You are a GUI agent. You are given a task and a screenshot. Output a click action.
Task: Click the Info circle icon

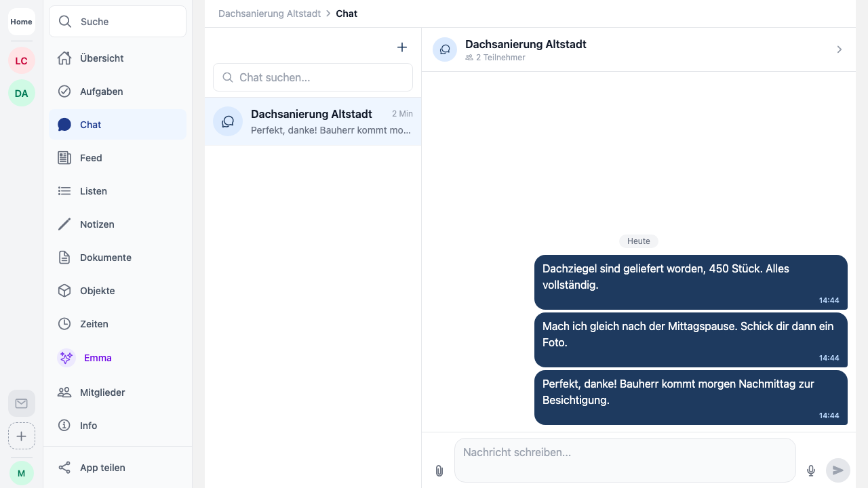pos(64,426)
